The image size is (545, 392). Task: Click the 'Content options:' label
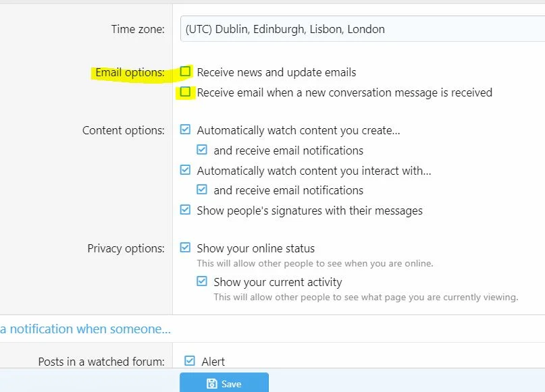[123, 130]
